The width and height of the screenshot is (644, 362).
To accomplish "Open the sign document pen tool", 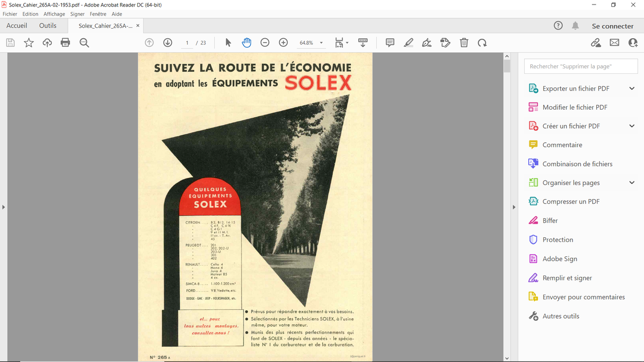I will pos(427,43).
